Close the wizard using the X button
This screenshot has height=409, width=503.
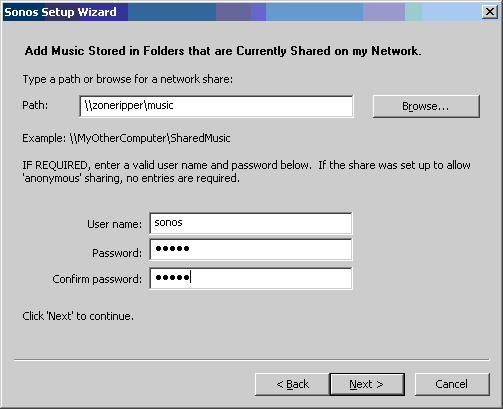[490, 12]
